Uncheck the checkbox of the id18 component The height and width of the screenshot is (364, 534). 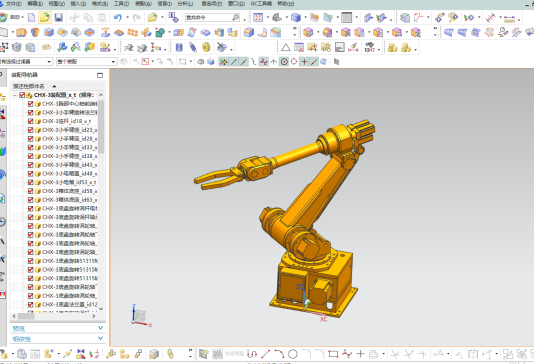pyautogui.click(x=30, y=121)
